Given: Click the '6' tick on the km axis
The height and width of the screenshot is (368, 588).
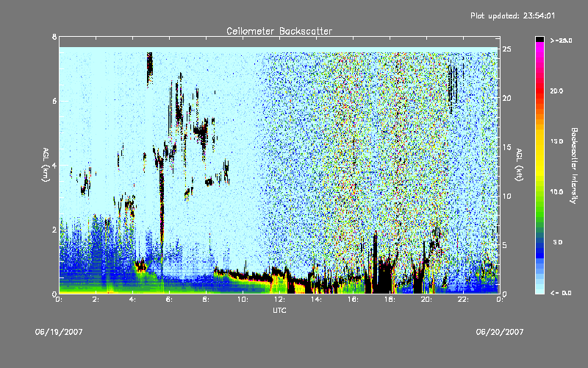Looking at the screenshot, I should click(x=54, y=101).
